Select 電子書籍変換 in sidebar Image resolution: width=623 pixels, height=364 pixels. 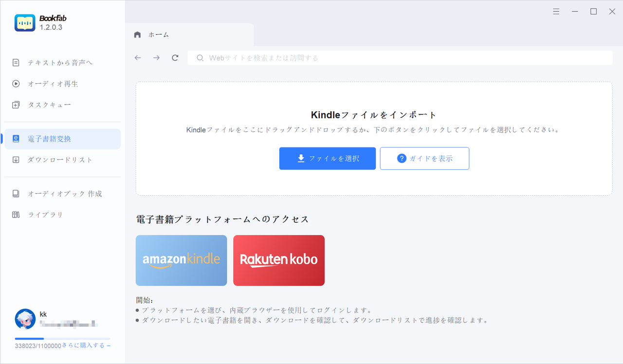62,139
